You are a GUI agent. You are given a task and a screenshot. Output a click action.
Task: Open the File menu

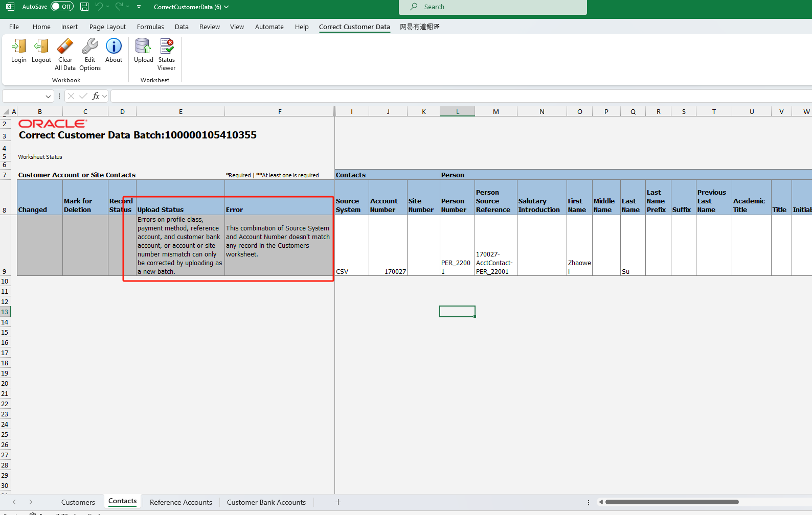14,27
